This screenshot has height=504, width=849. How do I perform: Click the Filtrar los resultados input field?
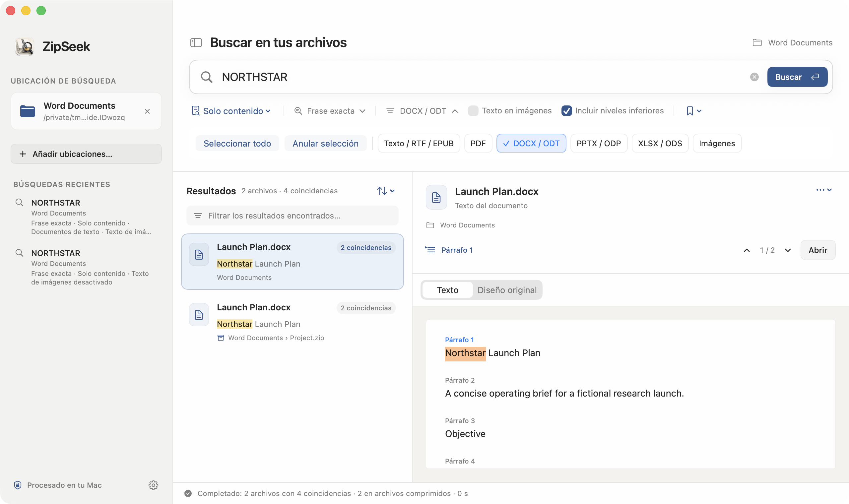point(293,216)
